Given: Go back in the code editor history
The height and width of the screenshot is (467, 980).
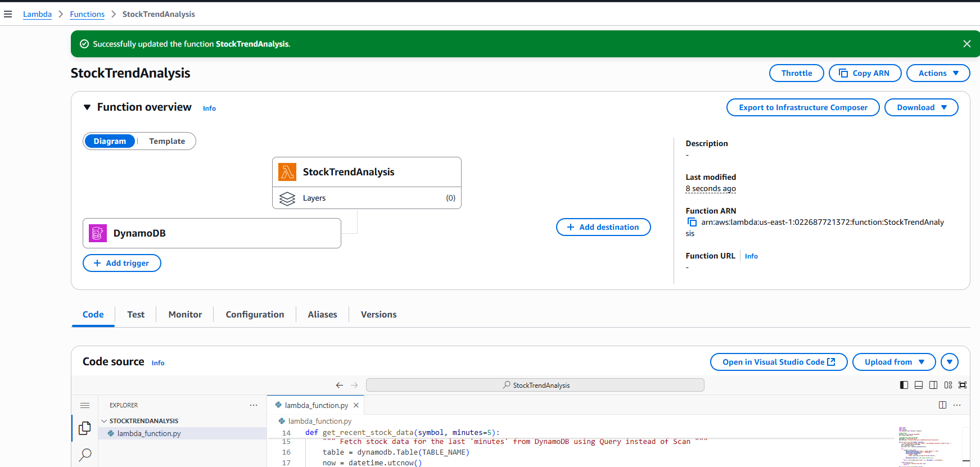Looking at the screenshot, I should (339, 385).
